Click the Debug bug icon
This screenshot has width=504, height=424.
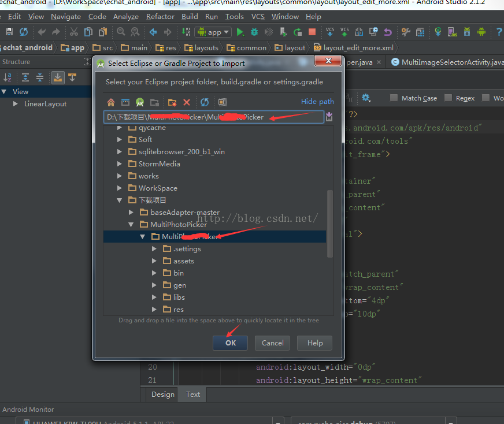[x=254, y=32]
